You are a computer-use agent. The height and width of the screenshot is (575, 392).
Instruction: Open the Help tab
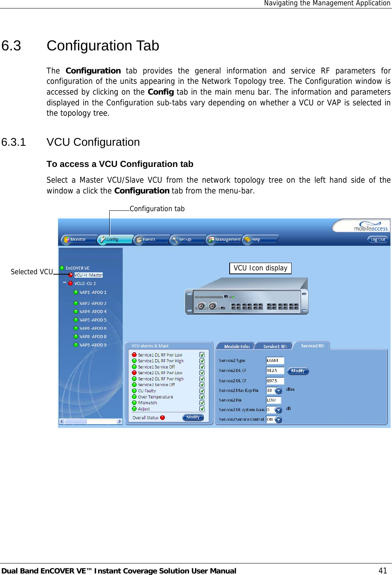(x=260, y=239)
